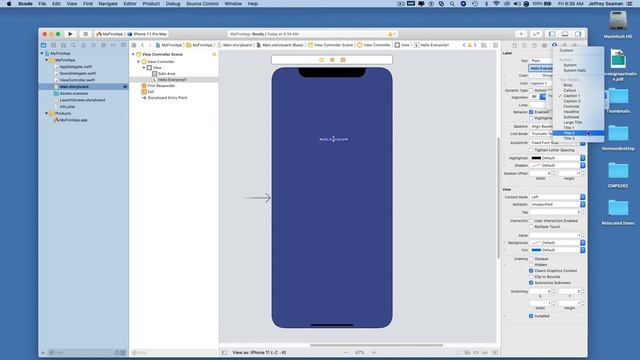Toggle the Installed checkbox
The width and height of the screenshot is (640, 360).
(531, 316)
